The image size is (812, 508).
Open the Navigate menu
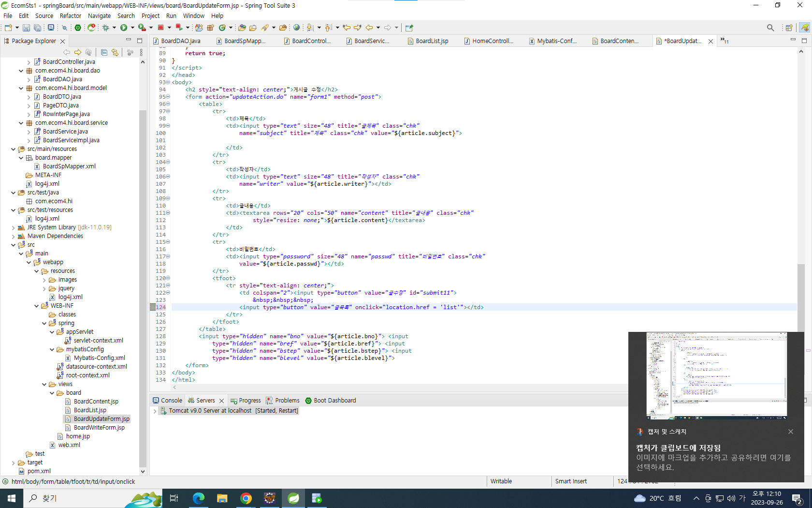99,15
